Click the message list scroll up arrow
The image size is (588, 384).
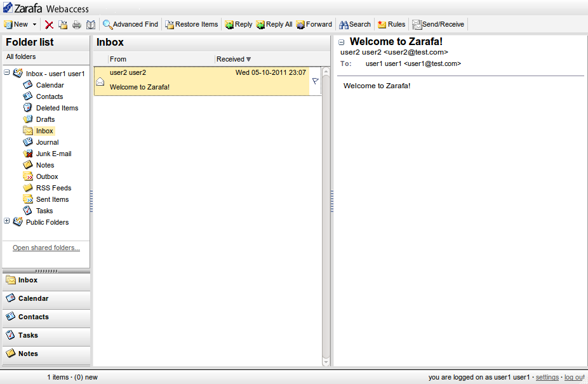pos(326,70)
